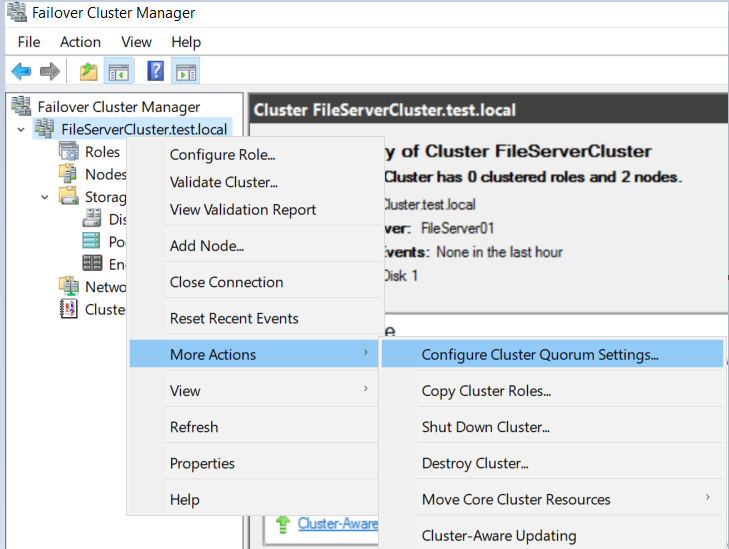Expand the View submenu arrow
The width and height of the screenshot is (729, 549).
coord(365,390)
